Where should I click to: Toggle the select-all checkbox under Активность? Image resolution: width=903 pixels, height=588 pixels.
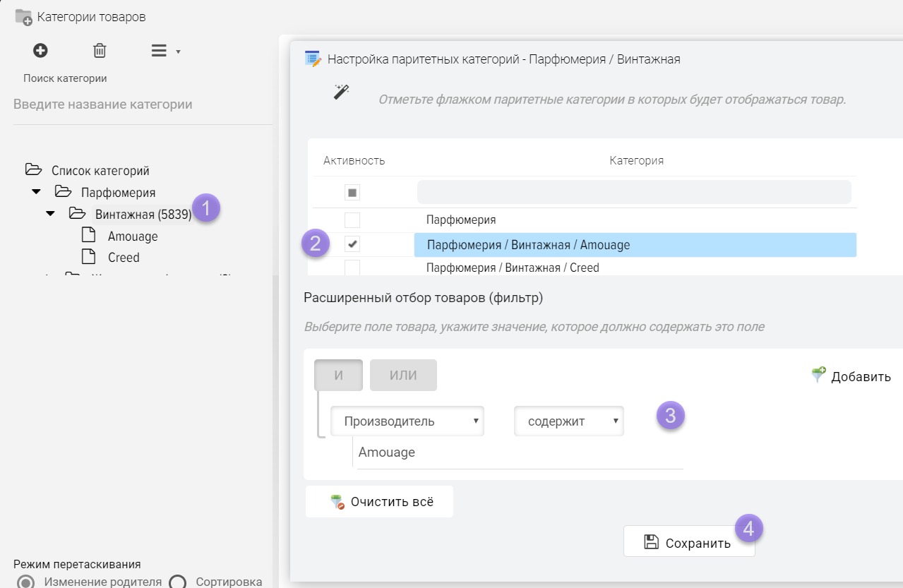tap(352, 192)
